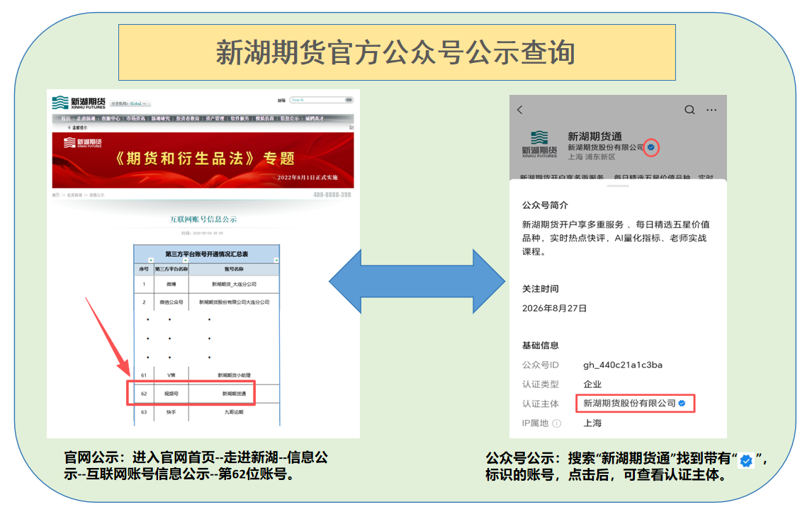
Task: Open 诚聘英才 navigation menu
Action: [x=315, y=118]
